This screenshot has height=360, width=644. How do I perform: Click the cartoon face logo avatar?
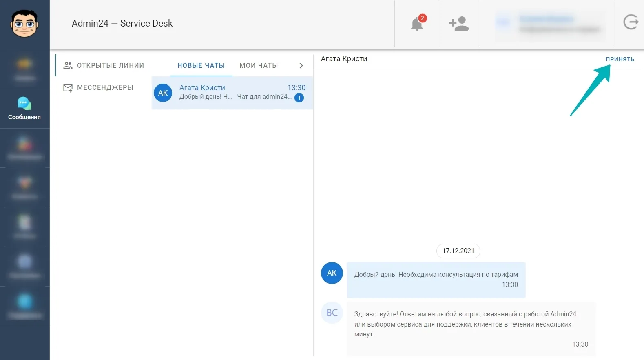click(x=24, y=24)
